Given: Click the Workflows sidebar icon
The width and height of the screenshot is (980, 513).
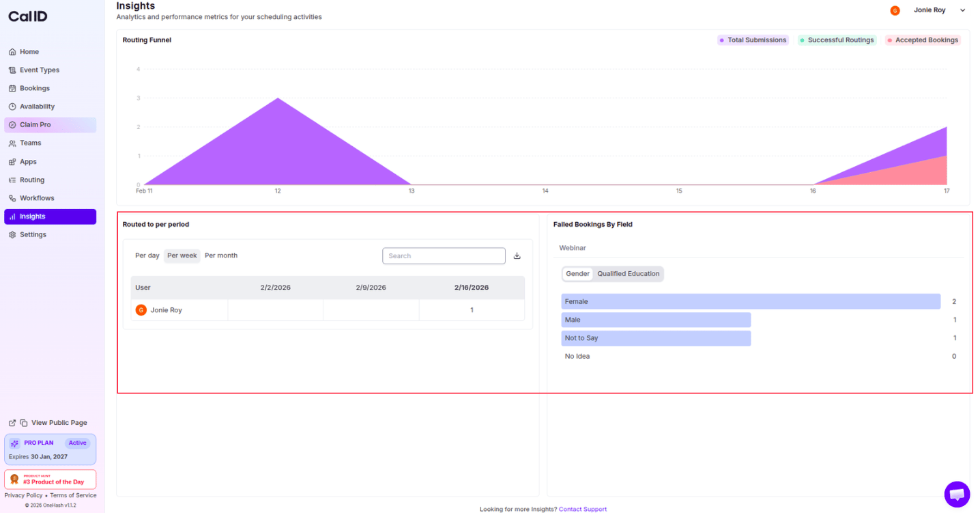Looking at the screenshot, I should [12, 198].
